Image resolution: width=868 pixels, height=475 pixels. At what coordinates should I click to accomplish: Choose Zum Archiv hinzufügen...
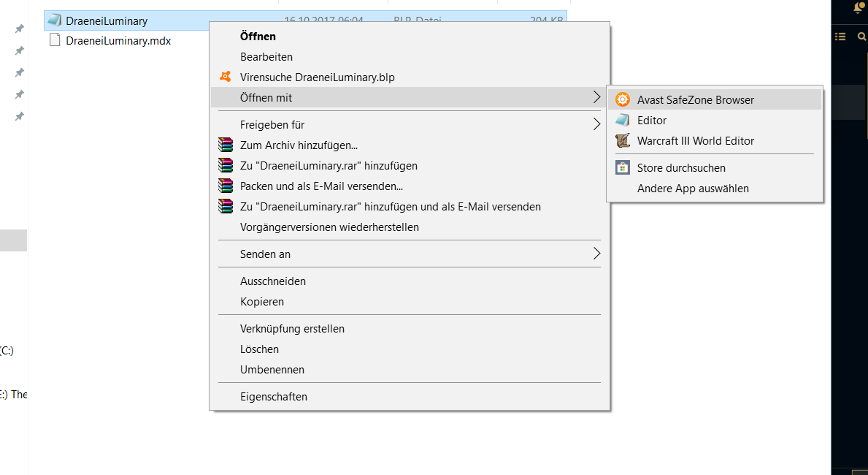coord(410,145)
